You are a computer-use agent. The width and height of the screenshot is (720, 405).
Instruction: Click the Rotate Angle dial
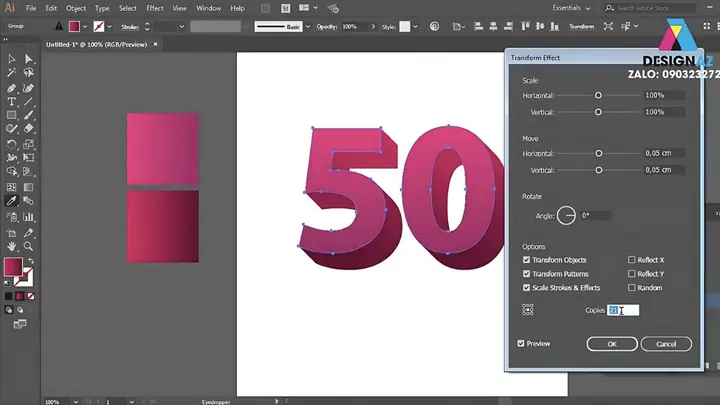[x=566, y=215]
